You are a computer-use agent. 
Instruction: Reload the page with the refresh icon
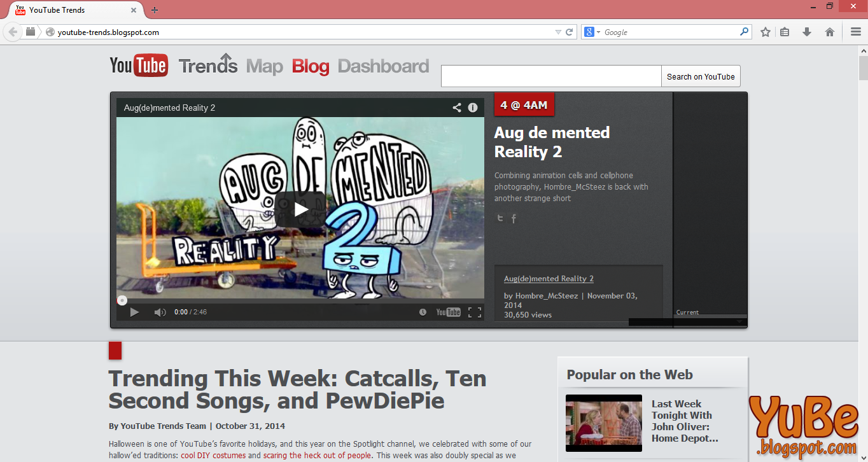570,32
